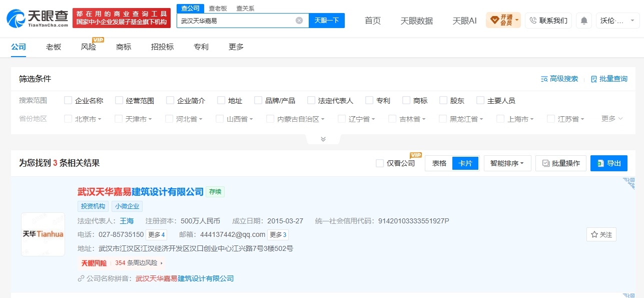Switch to the 公司 tab
644x298 pixels.
[x=19, y=47]
